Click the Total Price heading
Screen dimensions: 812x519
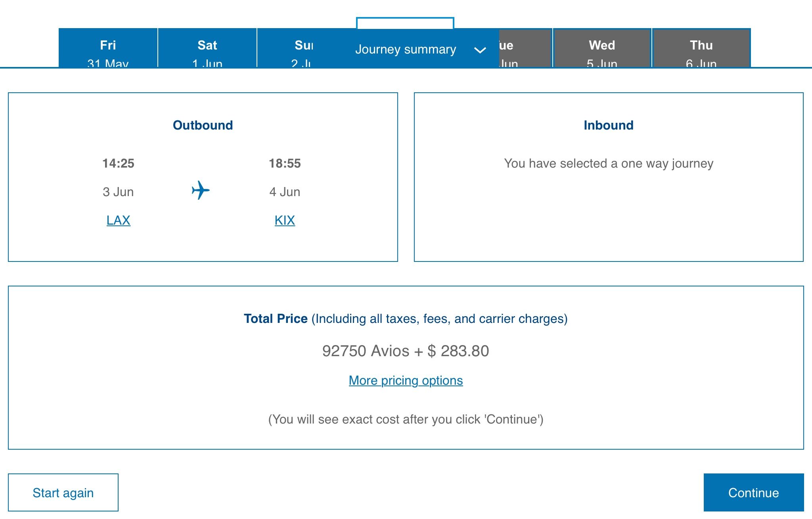[x=406, y=319]
